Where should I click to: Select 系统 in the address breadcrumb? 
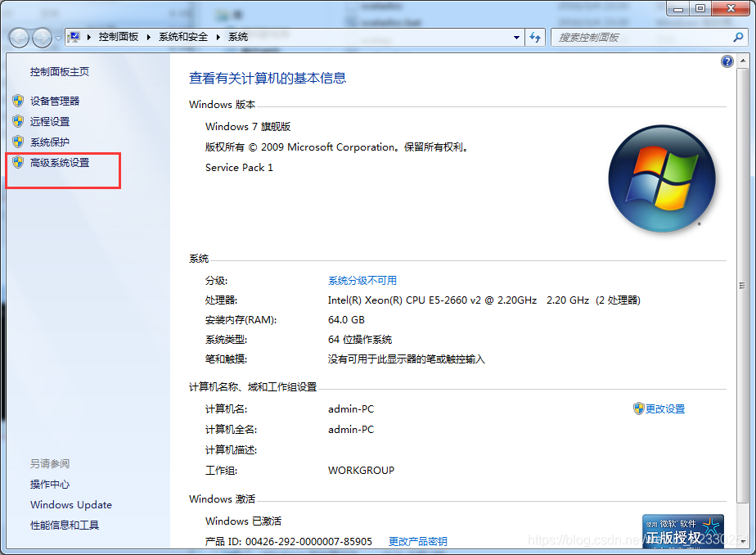(238, 37)
